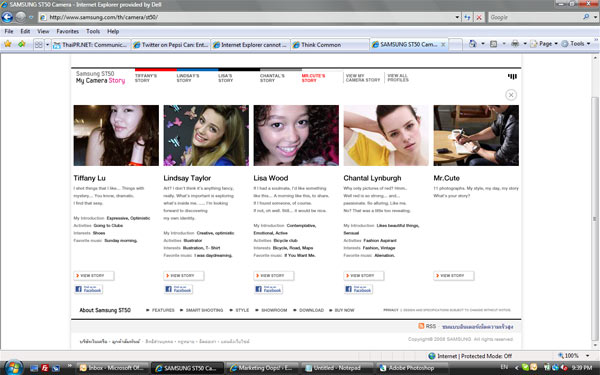Open Favorites Center star icon
The image size is (600, 375).
click(x=8, y=44)
